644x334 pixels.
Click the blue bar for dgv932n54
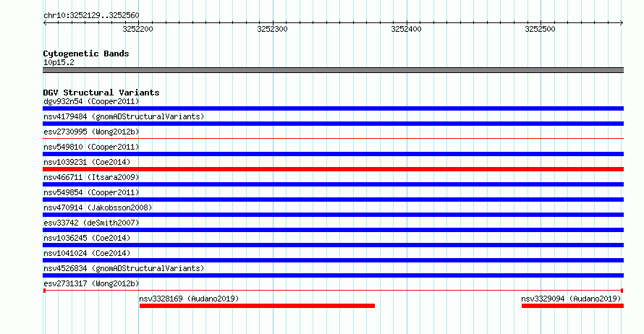coord(333,108)
